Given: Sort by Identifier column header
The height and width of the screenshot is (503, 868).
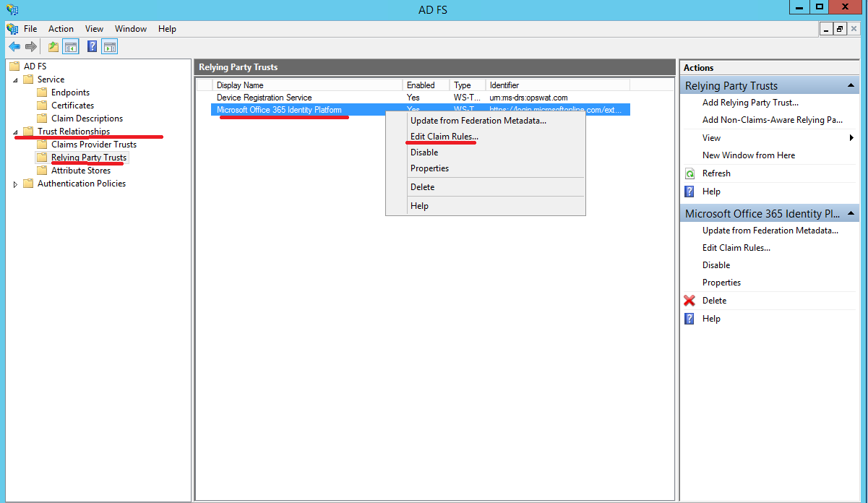Looking at the screenshot, I should [557, 85].
